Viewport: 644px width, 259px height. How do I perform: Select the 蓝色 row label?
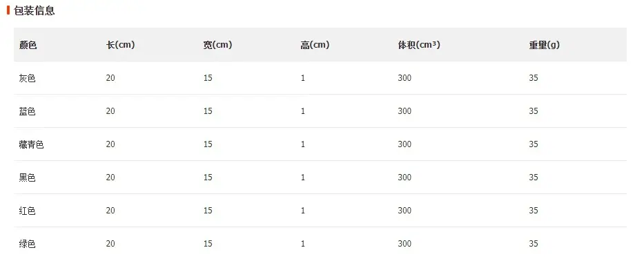[x=28, y=111]
